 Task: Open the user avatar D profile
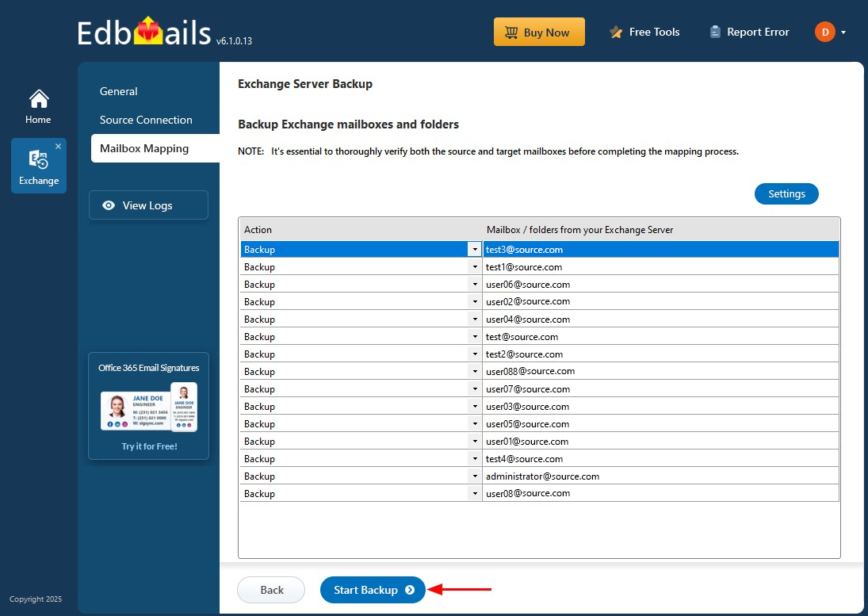[825, 32]
